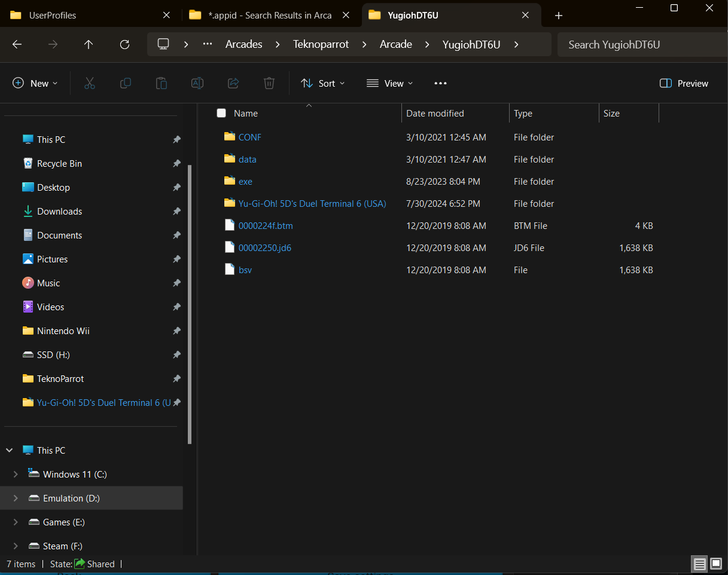Image resolution: width=728 pixels, height=575 pixels.
Task: Switch to Details view layout
Action: pyautogui.click(x=699, y=564)
